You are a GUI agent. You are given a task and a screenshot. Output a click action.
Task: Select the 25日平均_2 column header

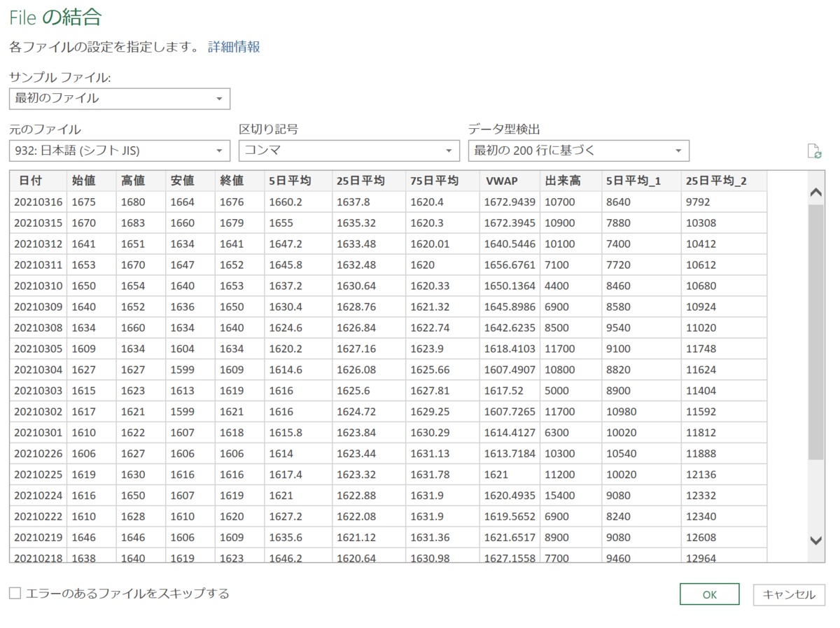pyautogui.click(x=724, y=181)
